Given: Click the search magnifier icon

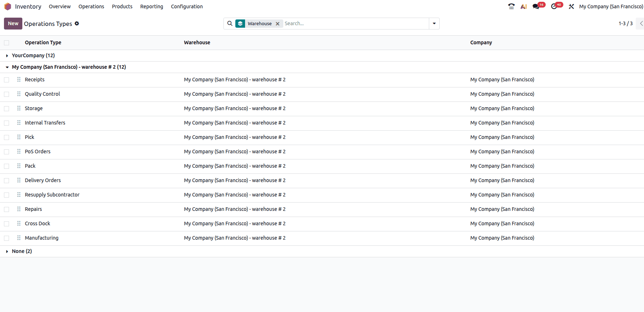Looking at the screenshot, I should point(230,23).
